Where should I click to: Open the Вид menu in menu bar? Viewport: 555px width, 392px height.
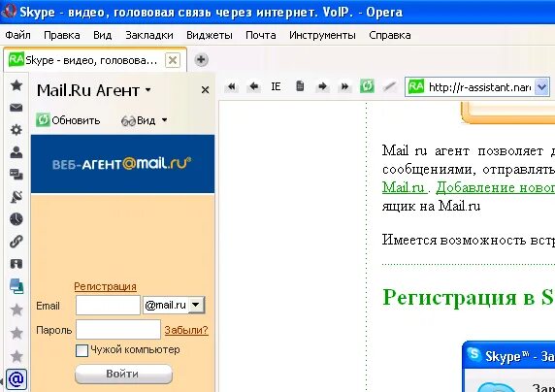103,35
